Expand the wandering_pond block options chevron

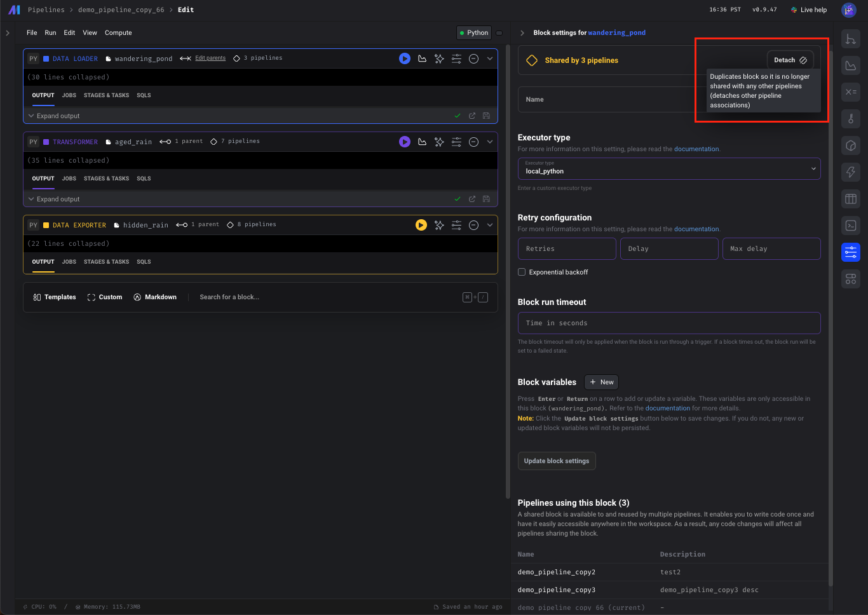(490, 58)
